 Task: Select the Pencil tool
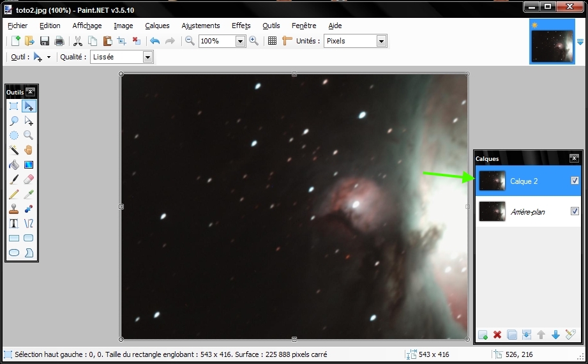14,194
